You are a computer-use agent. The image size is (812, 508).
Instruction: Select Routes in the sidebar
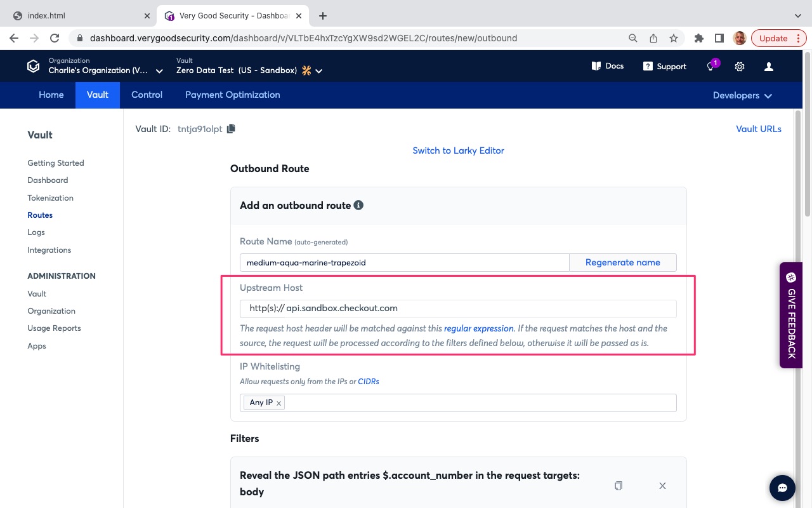(40, 215)
